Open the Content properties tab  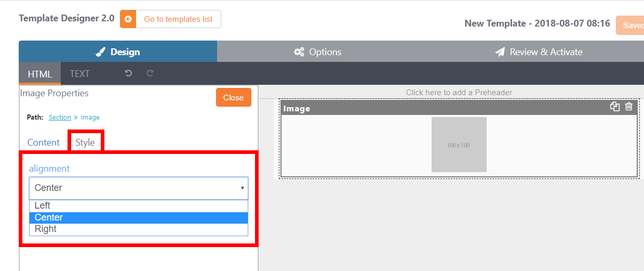click(x=44, y=143)
